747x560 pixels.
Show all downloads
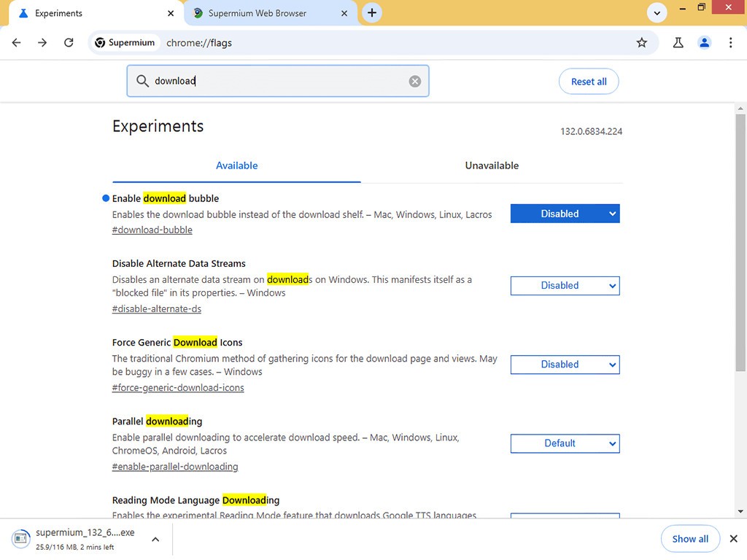690,539
